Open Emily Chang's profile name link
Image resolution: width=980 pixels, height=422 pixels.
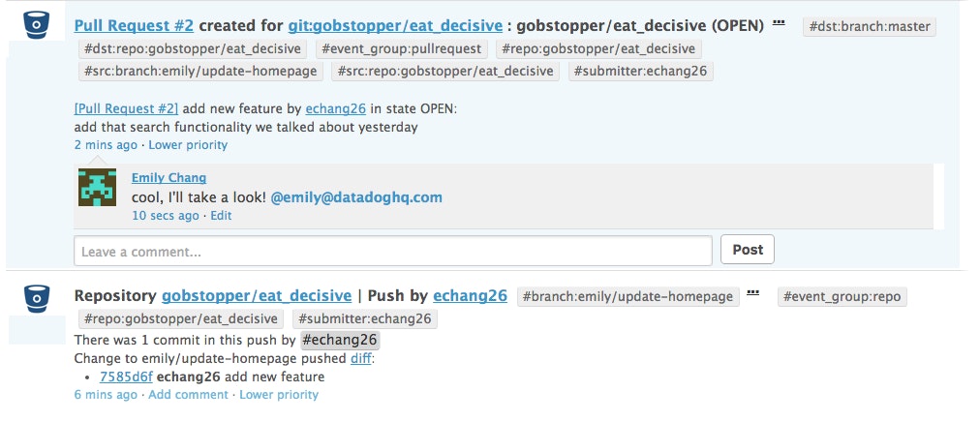tap(168, 177)
